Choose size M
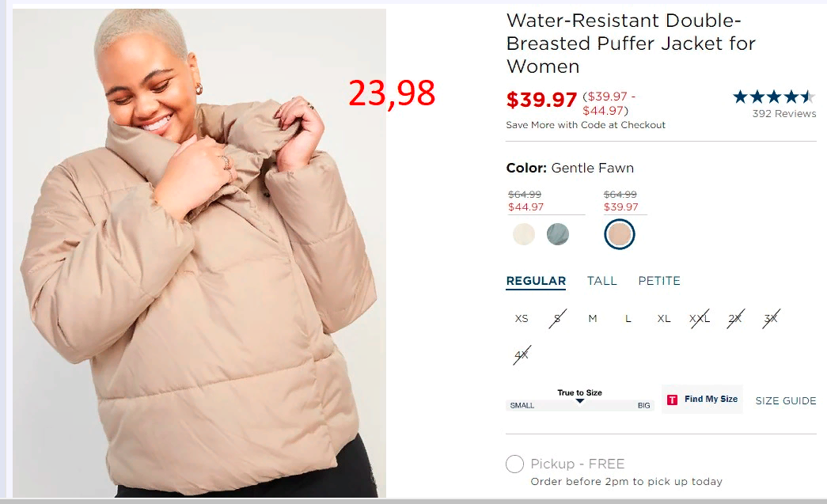The width and height of the screenshot is (827, 504). (x=593, y=318)
